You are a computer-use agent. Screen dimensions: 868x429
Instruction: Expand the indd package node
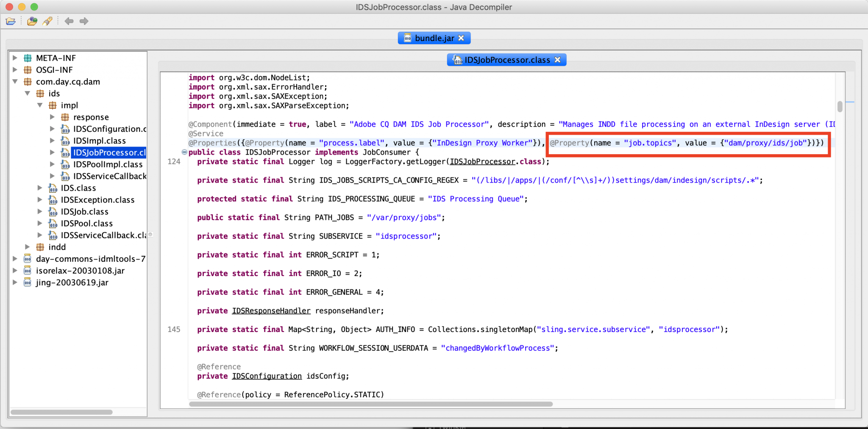click(27, 247)
